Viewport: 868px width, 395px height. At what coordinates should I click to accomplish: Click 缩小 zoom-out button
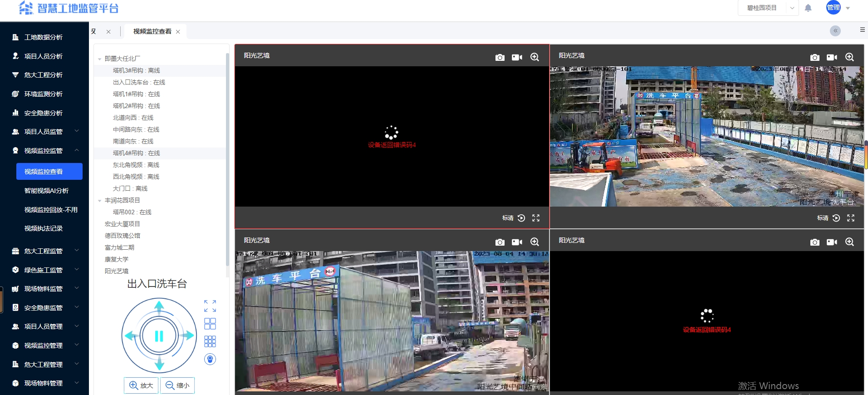tap(177, 385)
